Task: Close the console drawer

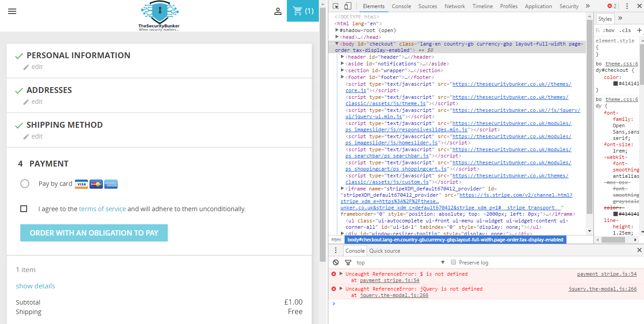Action: click(x=639, y=250)
